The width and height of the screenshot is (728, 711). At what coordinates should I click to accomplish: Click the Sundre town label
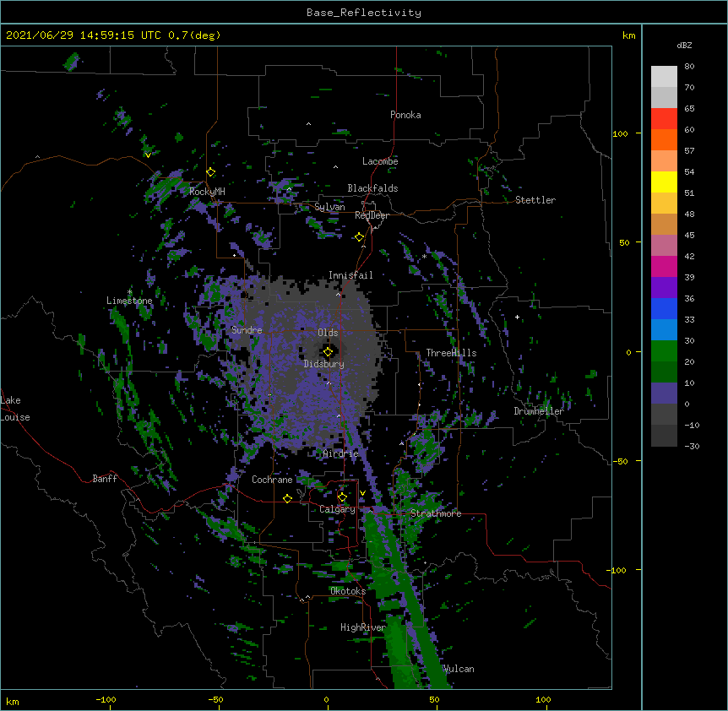click(x=247, y=330)
